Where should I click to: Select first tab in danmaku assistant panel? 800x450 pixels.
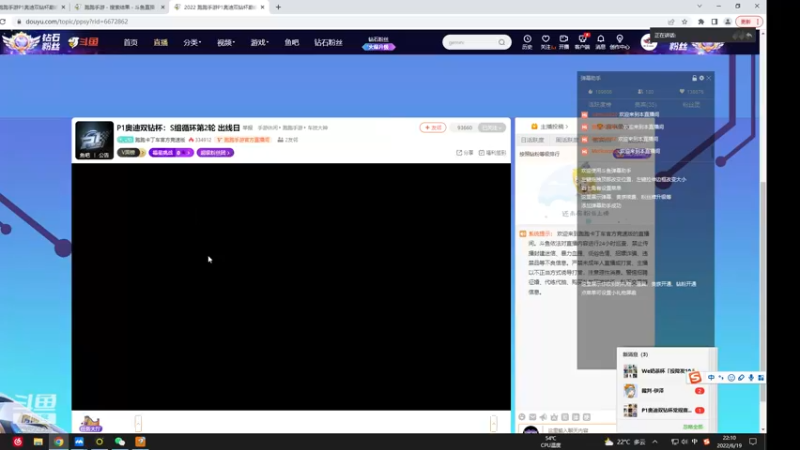tap(600, 105)
